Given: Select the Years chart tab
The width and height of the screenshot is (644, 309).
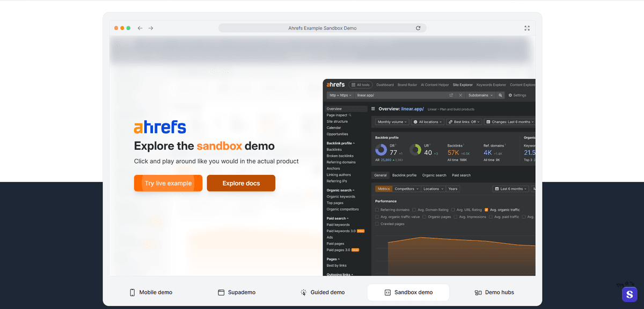Looking at the screenshot, I should 453,189.
